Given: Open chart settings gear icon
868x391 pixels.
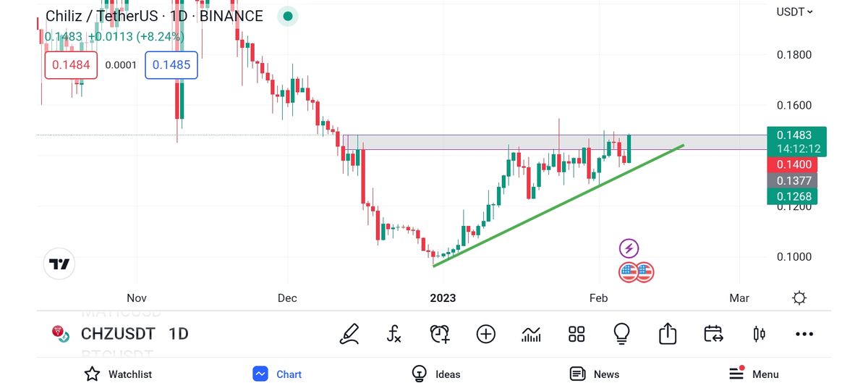Looking at the screenshot, I should [x=799, y=298].
